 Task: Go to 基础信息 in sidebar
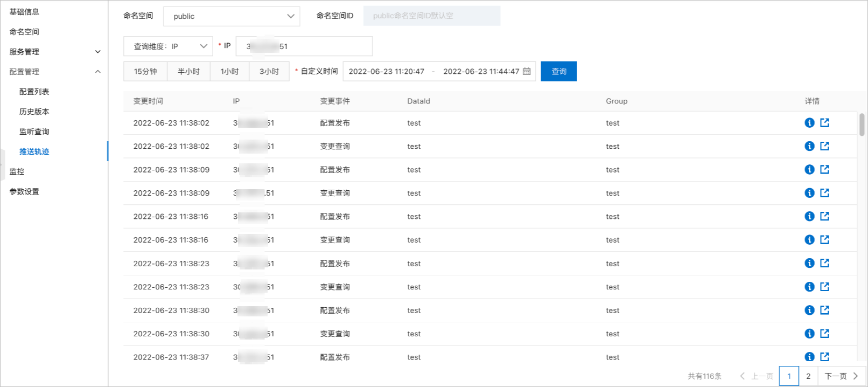pyautogui.click(x=24, y=12)
